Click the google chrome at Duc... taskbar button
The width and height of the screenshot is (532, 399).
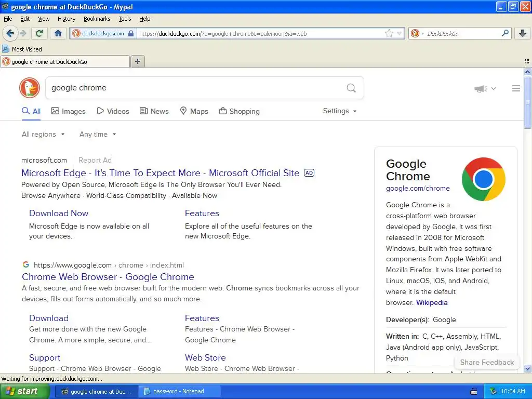point(96,392)
